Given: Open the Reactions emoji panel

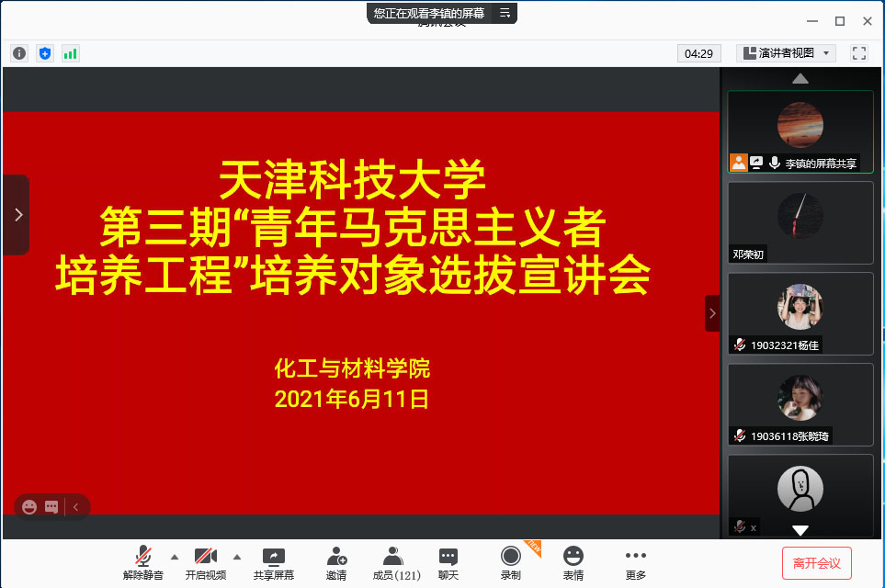Looking at the screenshot, I should click(573, 562).
